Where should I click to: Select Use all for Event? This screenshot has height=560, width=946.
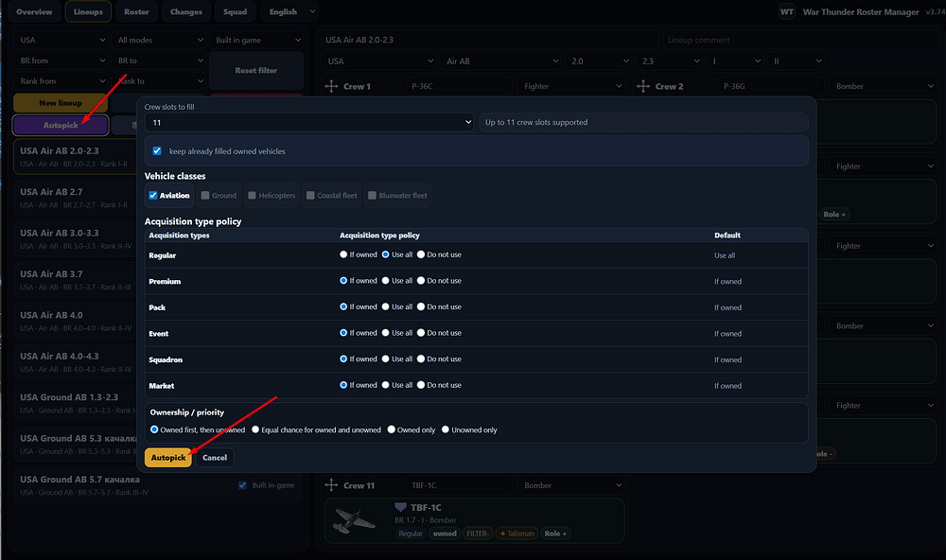click(x=386, y=333)
